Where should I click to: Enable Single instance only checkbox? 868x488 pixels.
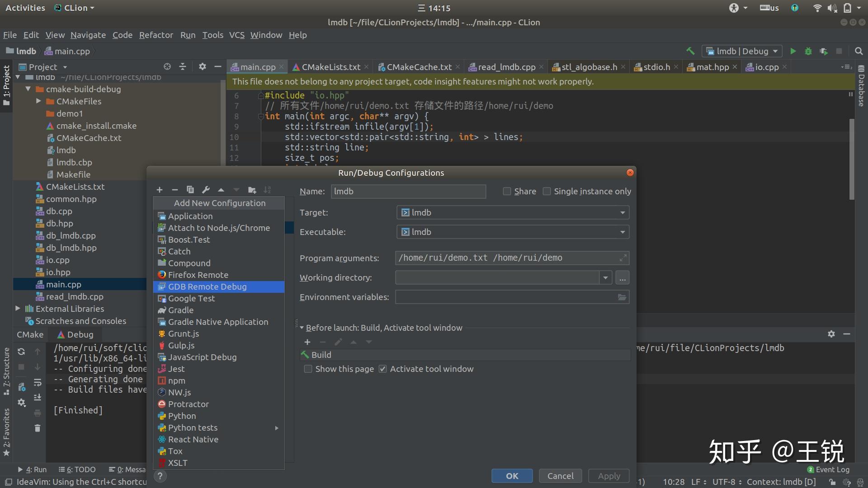tap(547, 192)
